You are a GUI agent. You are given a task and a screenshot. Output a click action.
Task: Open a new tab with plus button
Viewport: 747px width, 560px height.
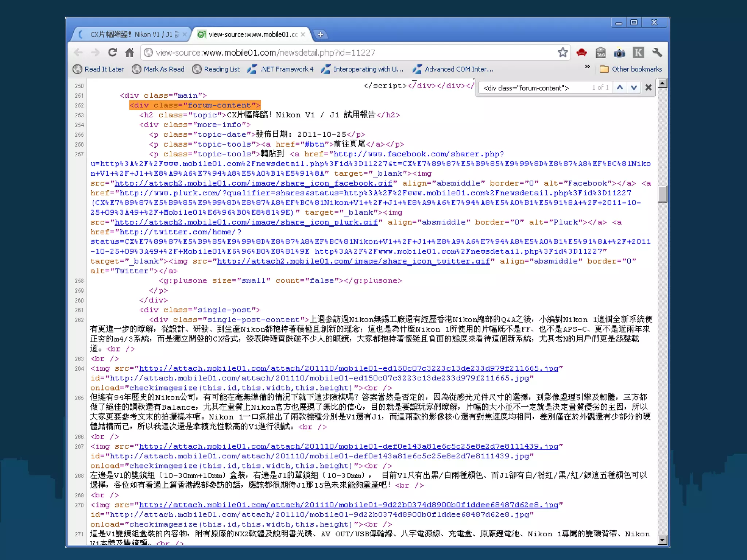tap(320, 35)
